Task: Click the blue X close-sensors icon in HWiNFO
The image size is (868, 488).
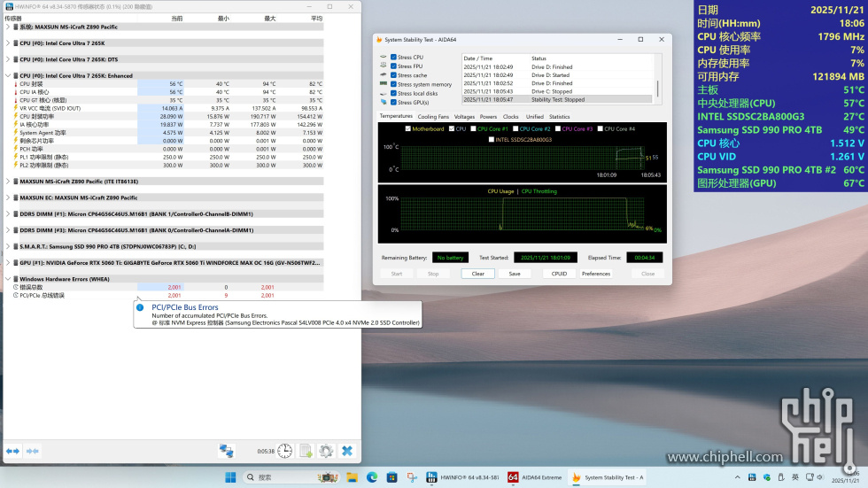Action: [x=347, y=451]
